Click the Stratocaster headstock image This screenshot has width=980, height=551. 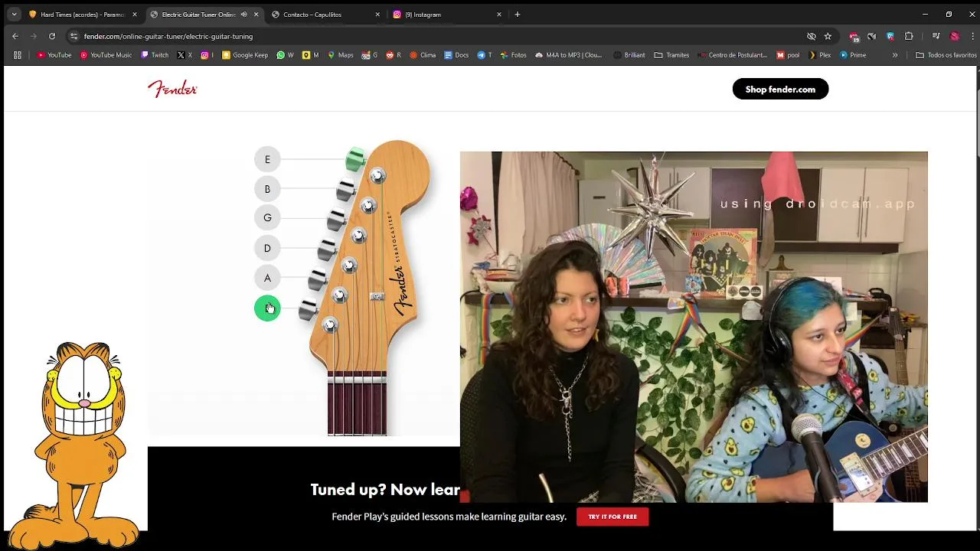(x=370, y=287)
